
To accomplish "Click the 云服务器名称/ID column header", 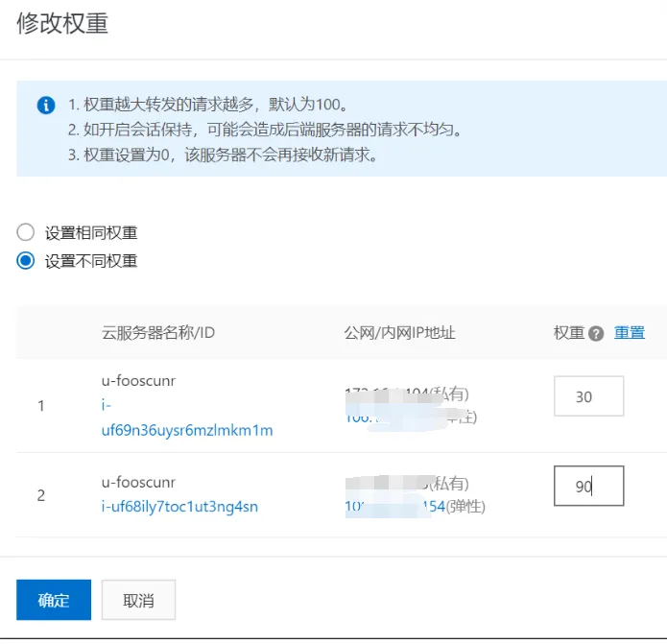I will click(158, 333).
